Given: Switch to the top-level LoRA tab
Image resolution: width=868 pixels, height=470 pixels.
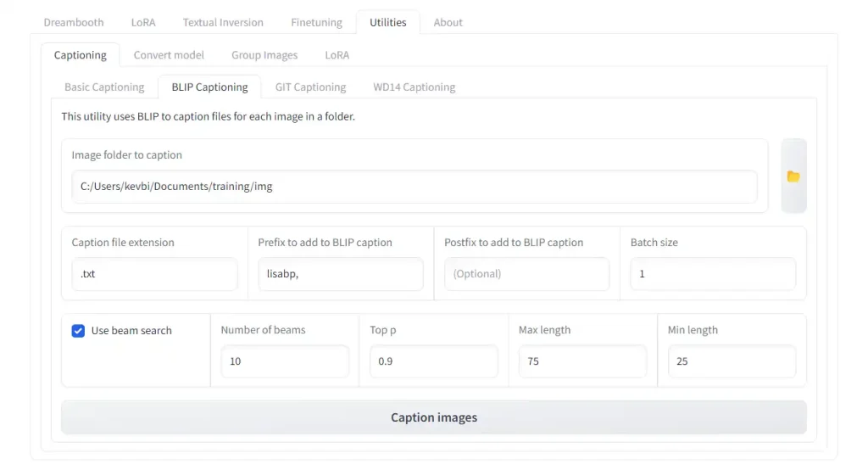Looking at the screenshot, I should point(143,22).
